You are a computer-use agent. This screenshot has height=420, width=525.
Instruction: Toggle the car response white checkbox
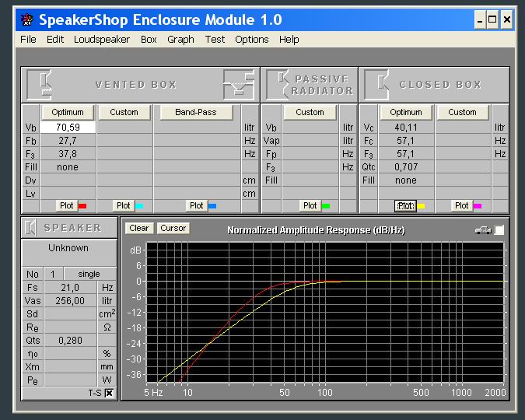pyautogui.click(x=499, y=230)
